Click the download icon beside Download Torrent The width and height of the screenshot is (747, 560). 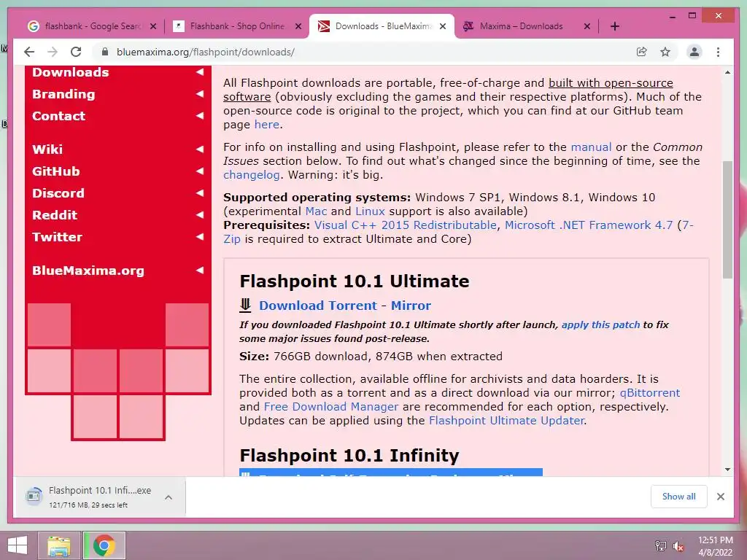point(245,306)
